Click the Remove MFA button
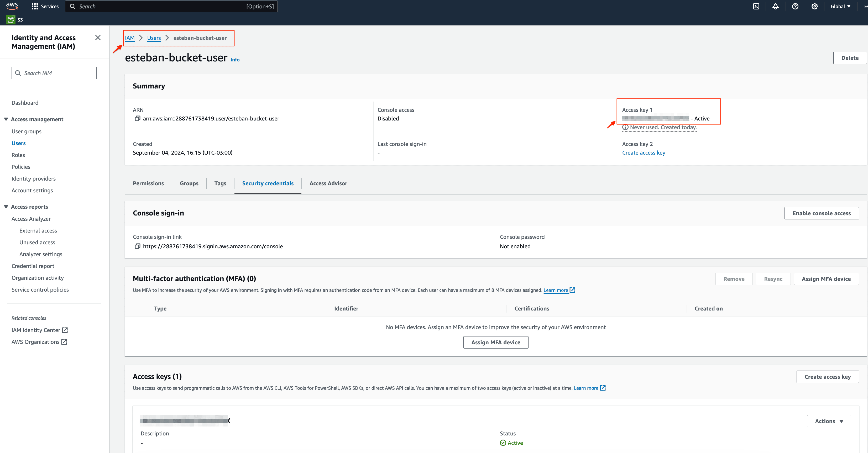Screen dimensions: 868x453 coord(734,279)
